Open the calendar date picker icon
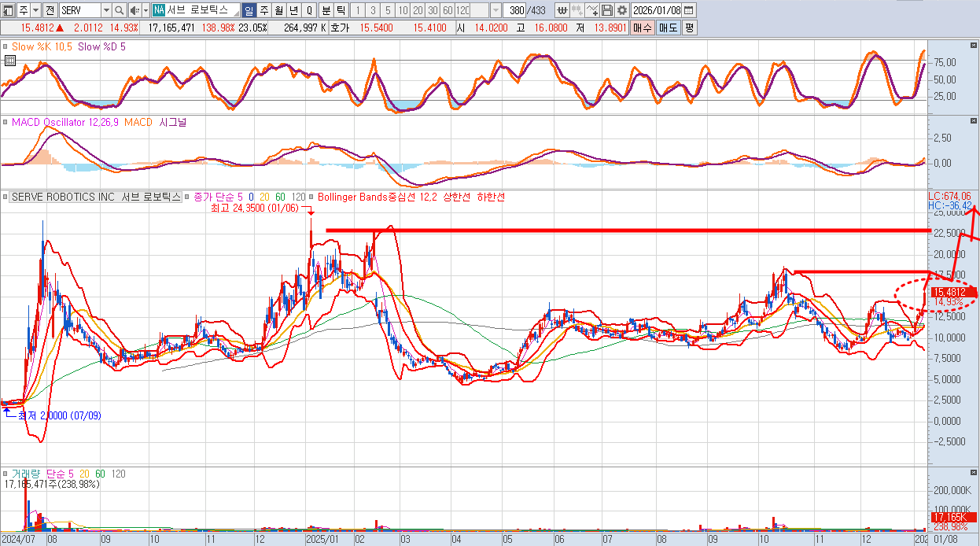980x546 pixels. [689, 10]
